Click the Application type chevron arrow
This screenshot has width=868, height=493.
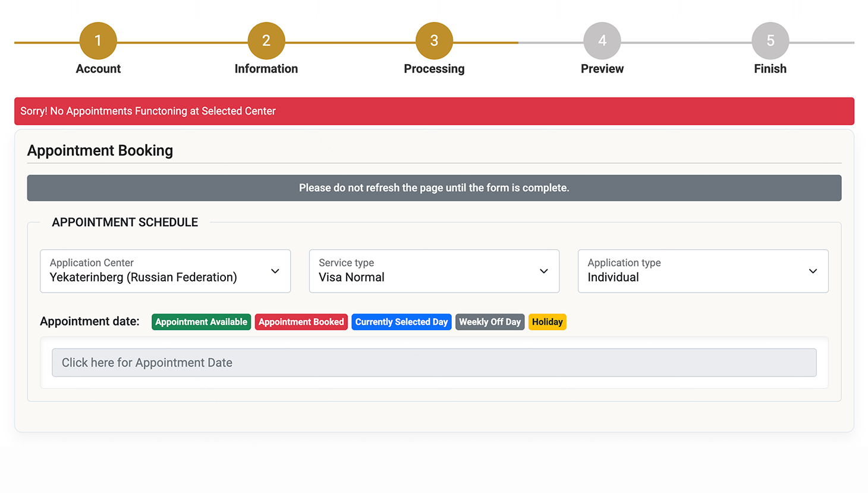[813, 271]
